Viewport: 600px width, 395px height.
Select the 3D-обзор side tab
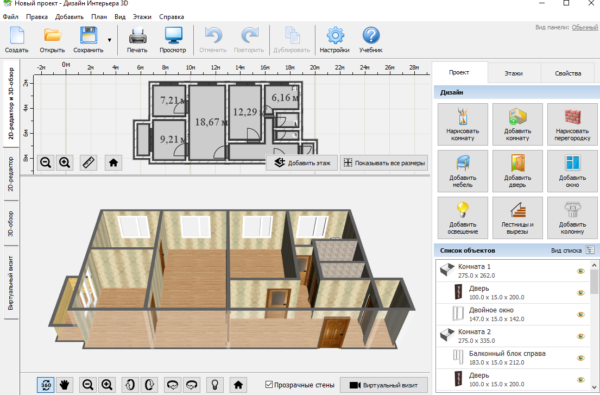point(11,224)
